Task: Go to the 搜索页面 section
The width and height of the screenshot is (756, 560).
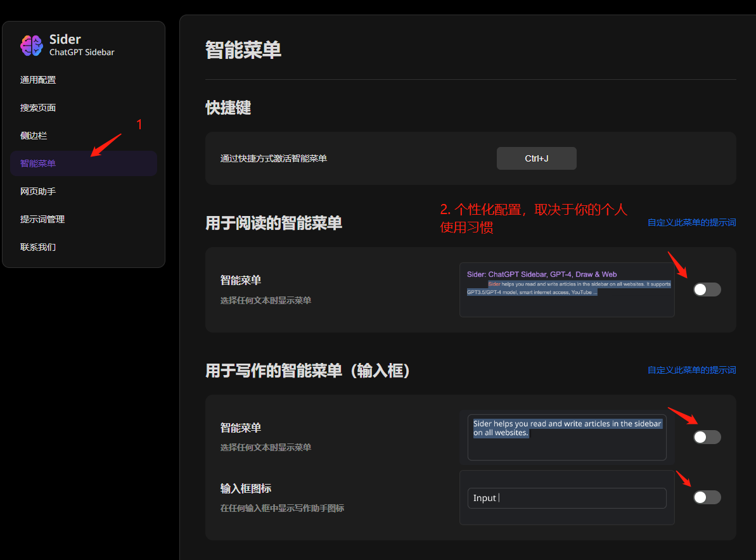Action: 38,108
